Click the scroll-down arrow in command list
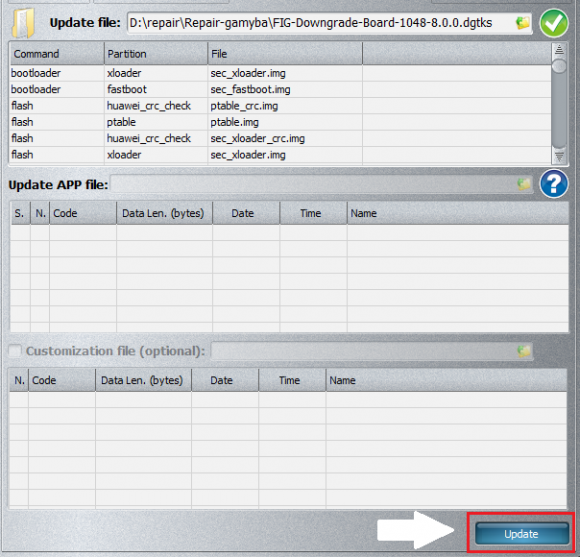The height and width of the screenshot is (557, 580). (x=559, y=157)
